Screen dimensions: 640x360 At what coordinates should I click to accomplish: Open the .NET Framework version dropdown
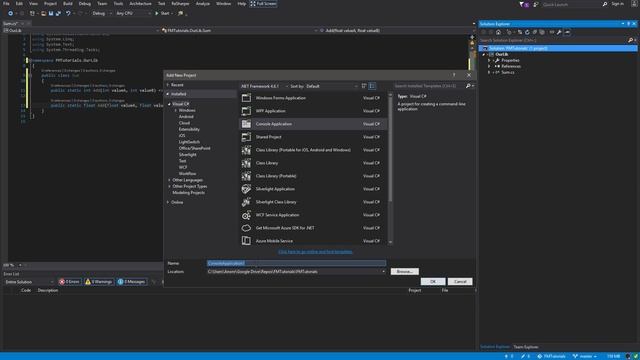[x=264, y=86]
